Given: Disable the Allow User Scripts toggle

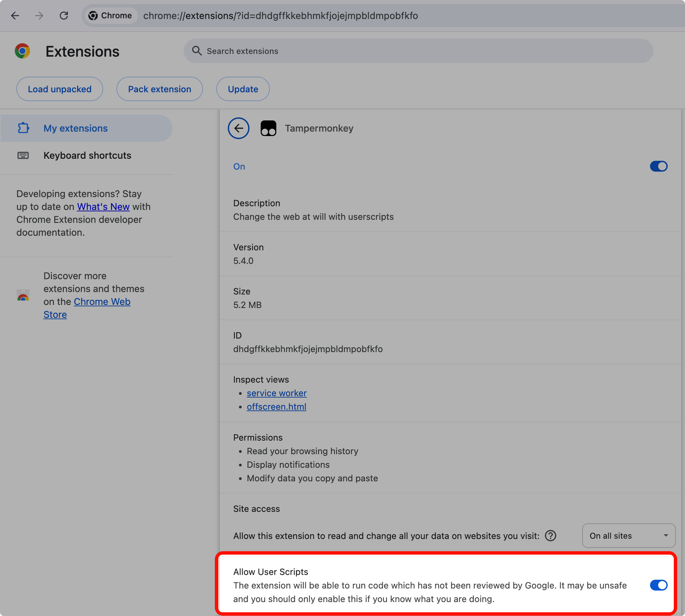Looking at the screenshot, I should coord(659,585).
